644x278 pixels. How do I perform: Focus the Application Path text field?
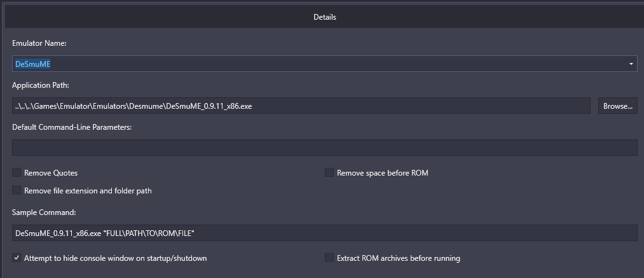[301, 106]
